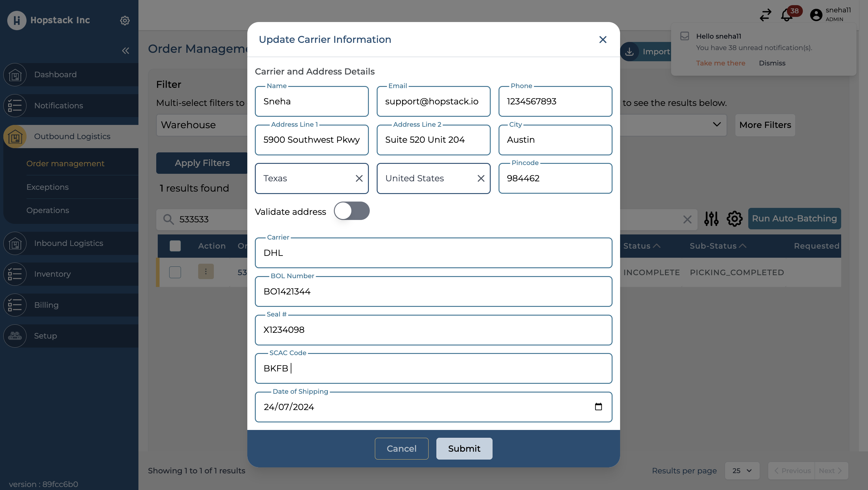Collapse sidebar with double chevron icon

click(x=125, y=51)
